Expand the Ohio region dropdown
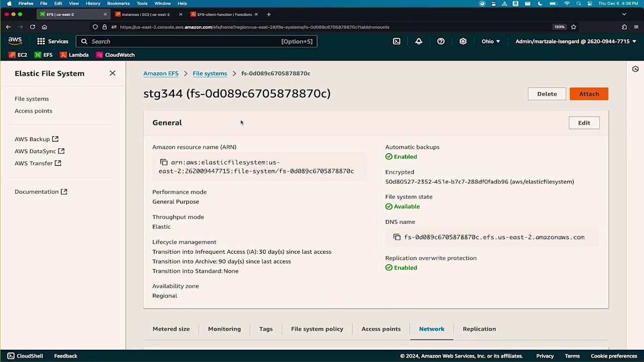The height and width of the screenshot is (362, 644). coord(491,41)
